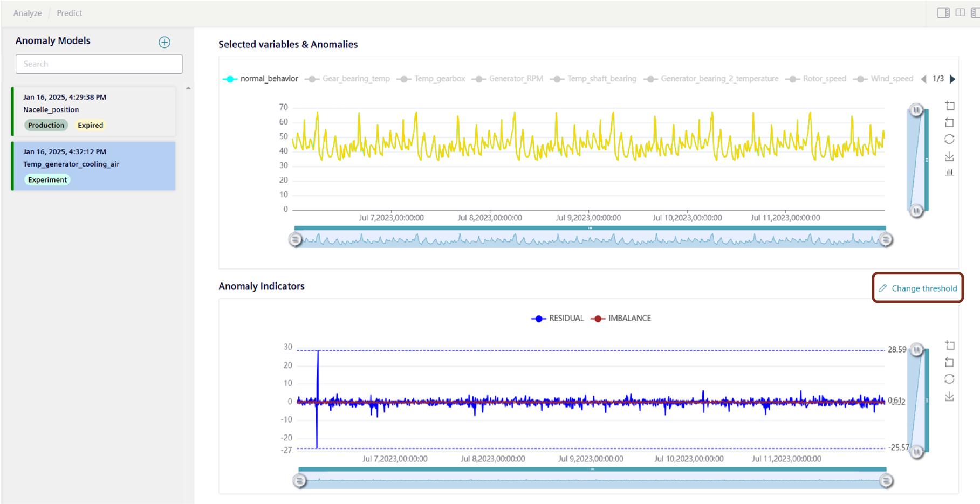Click restore/refresh icon on top chart

click(949, 139)
